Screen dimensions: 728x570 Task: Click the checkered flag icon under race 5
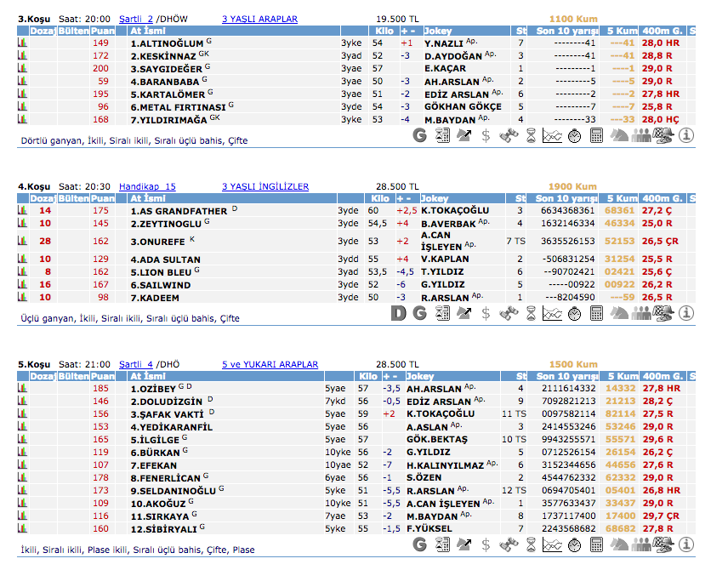(663, 545)
